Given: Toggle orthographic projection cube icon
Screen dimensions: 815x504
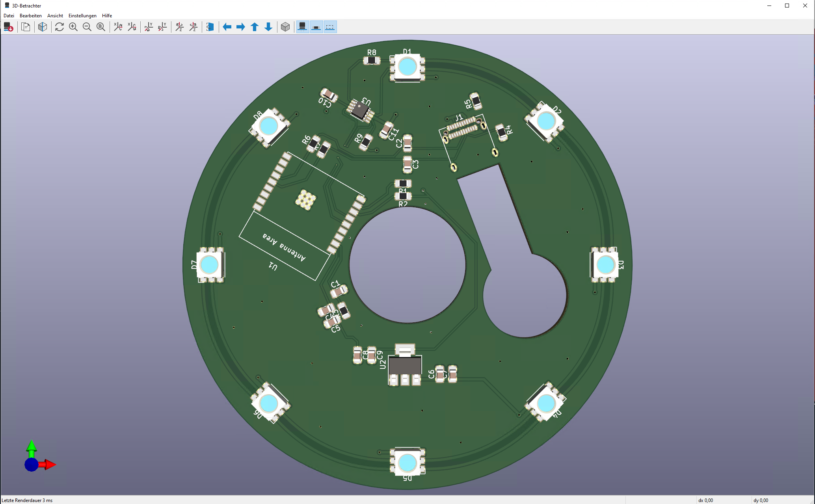Looking at the screenshot, I should tap(285, 27).
